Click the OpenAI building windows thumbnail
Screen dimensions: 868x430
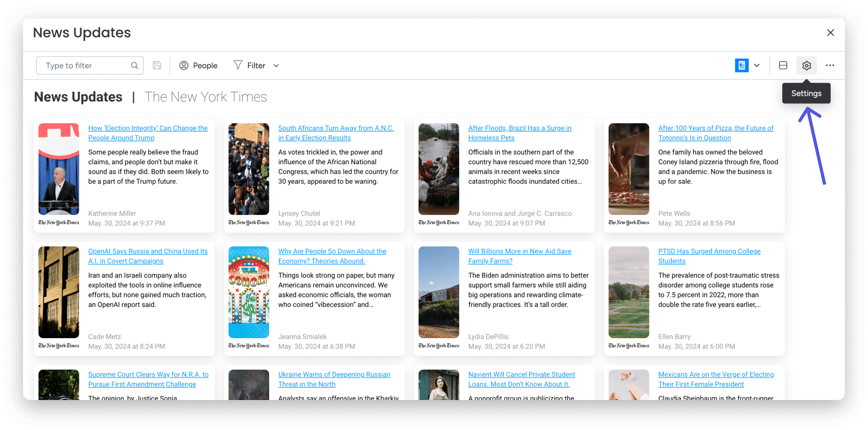[x=59, y=292]
